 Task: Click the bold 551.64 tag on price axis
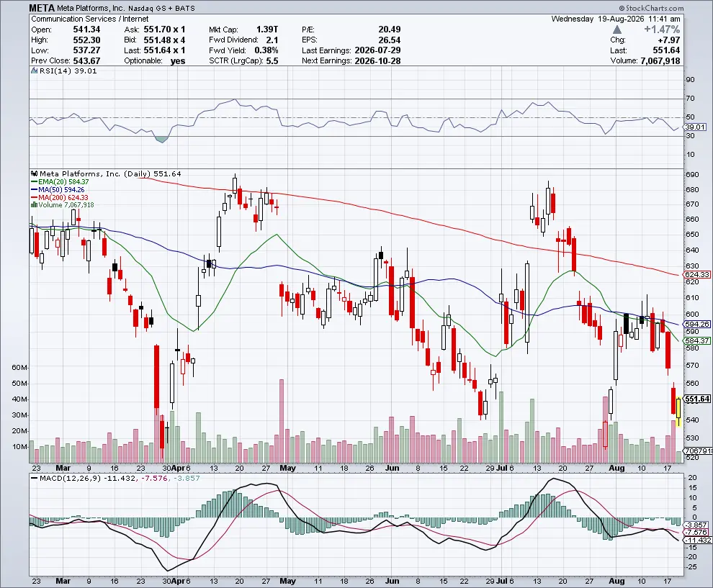click(697, 399)
